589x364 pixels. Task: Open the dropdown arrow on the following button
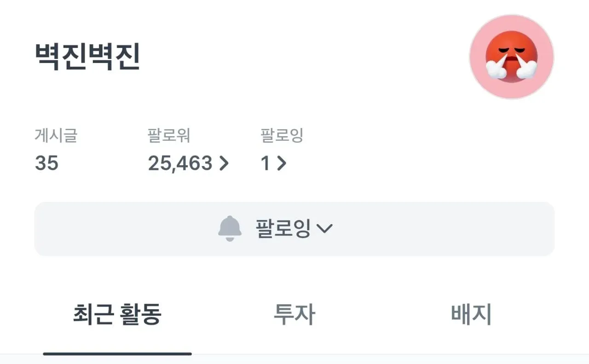coord(326,229)
